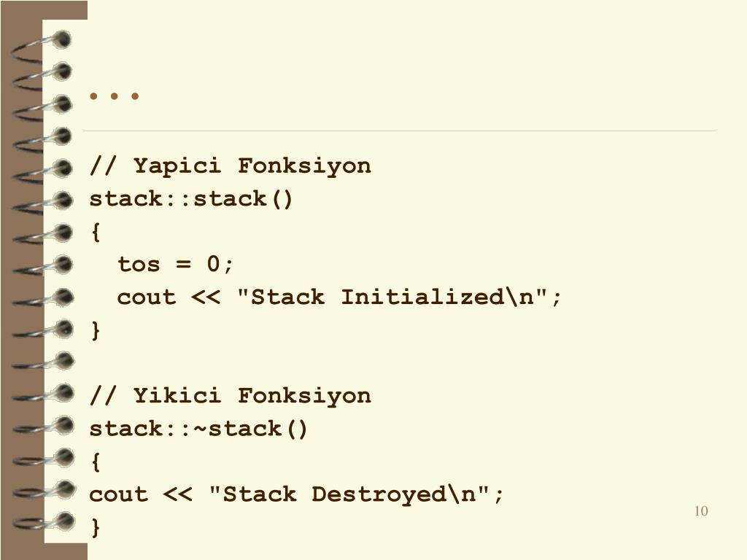This screenshot has width=747, height=560.
Task: Click the "tos = 0;" statement
Action: click(x=175, y=264)
